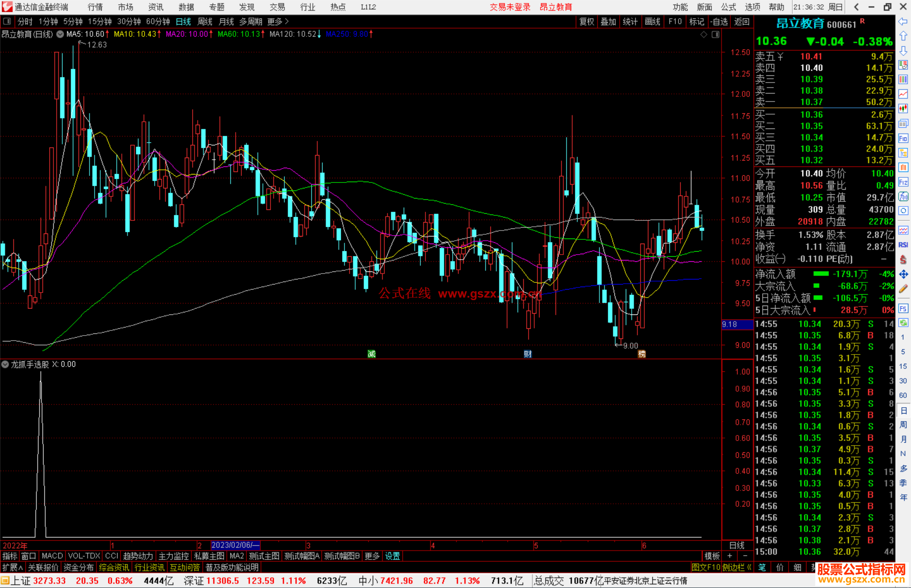Open the 行情 menu

point(95,7)
